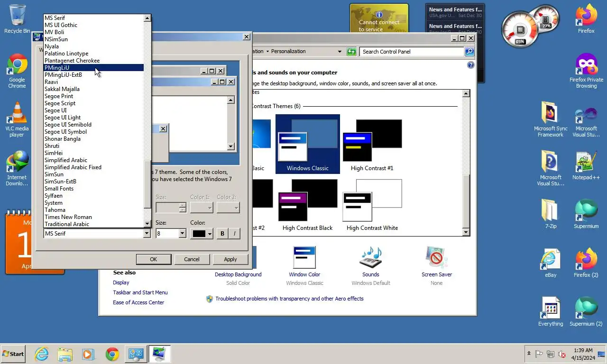The height and width of the screenshot is (364, 607).
Task: Select SimSun-ExtB in the font list
Action: click(x=94, y=182)
